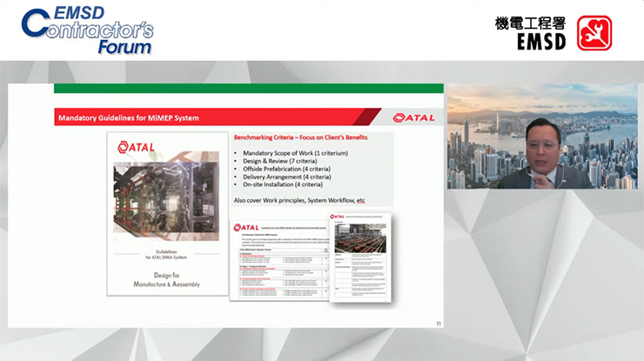Click the 機電工程署 EMSD text logo
Screen dimensions: 644x361
pyautogui.click(x=530, y=33)
